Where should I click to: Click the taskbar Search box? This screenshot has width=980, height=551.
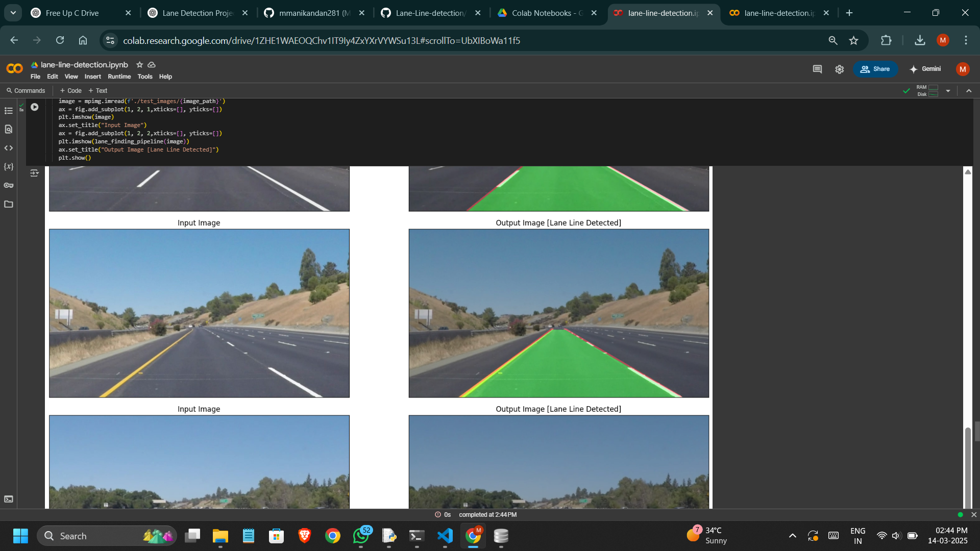[107, 536]
